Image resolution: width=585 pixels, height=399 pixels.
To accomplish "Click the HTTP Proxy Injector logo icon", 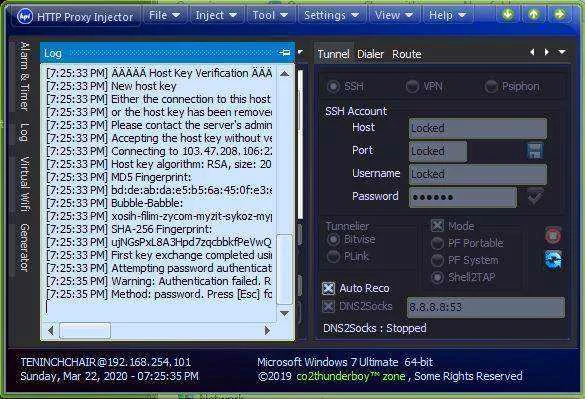I will coord(25,16).
